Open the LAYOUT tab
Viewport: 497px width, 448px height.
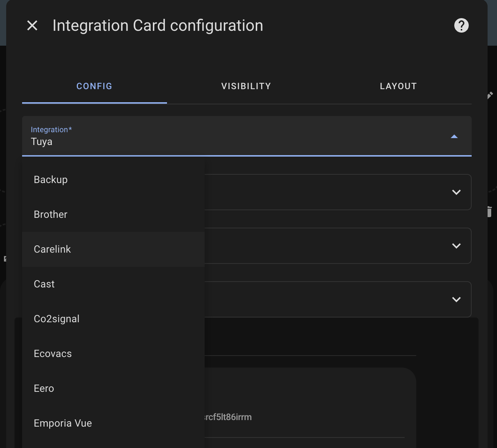[x=398, y=86]
